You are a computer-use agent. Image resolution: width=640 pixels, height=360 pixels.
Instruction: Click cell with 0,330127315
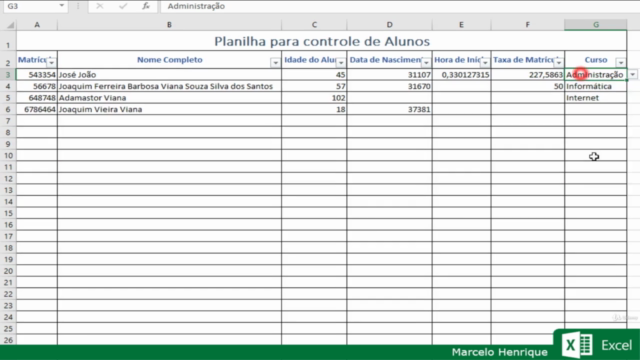coord(462,75)
